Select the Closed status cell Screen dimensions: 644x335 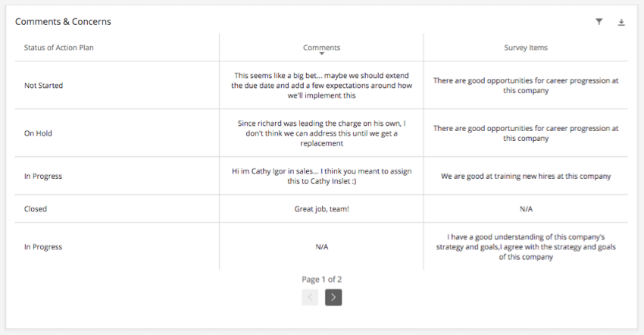pos(36,208)
